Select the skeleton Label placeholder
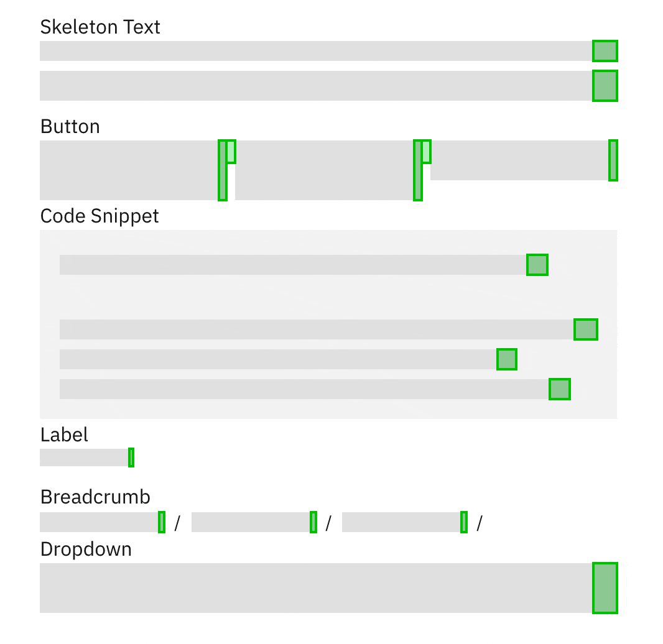Screen dimensions: 663x644 (x=84, y=458)
